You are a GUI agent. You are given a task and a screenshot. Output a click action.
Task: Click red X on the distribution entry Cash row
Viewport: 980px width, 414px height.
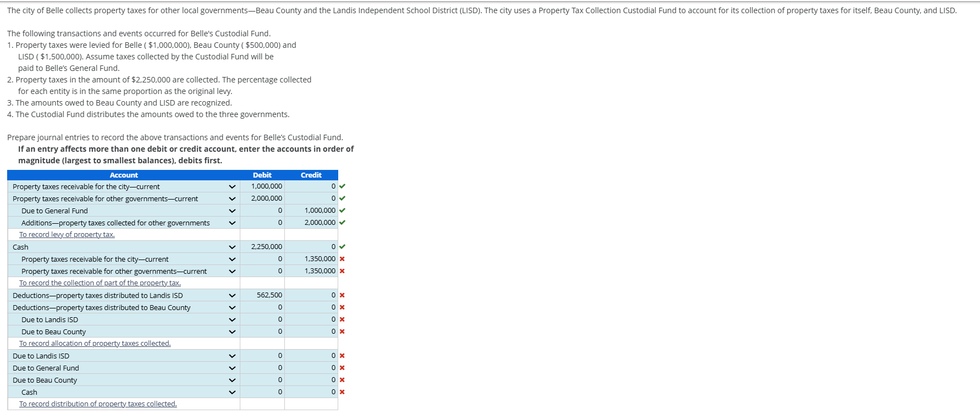(342, 392)
